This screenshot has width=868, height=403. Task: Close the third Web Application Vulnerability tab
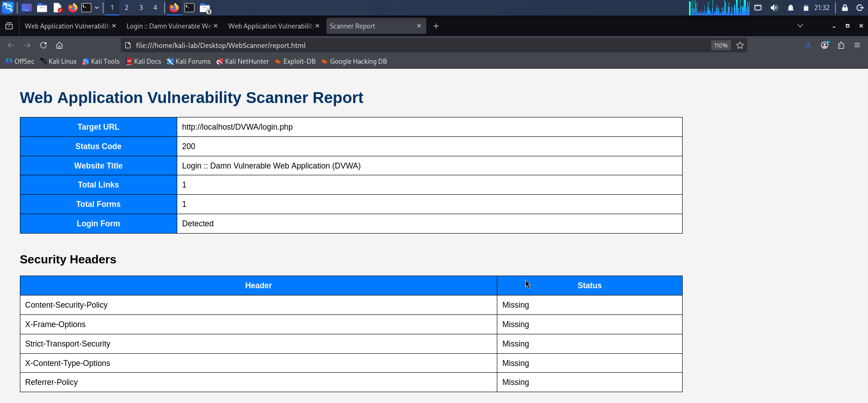click(317, 26)
